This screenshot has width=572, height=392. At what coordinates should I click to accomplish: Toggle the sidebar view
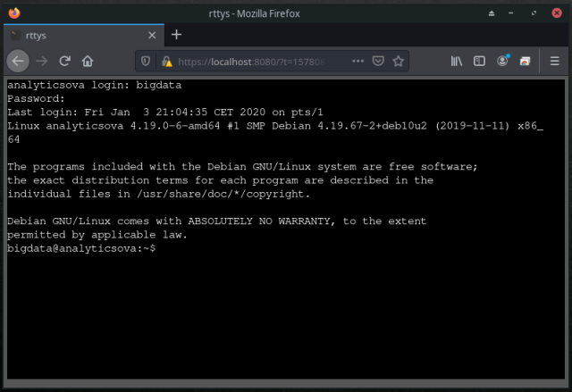click(479, 62)
